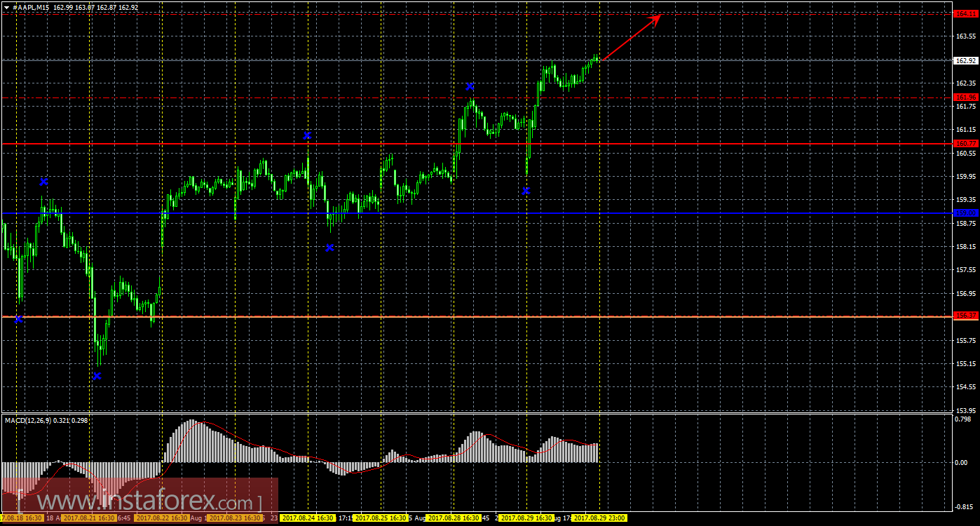Select the lowest blue X marker near 154.8
The width and height of the screenshot is (980, 526).
[x=97, y=376]
